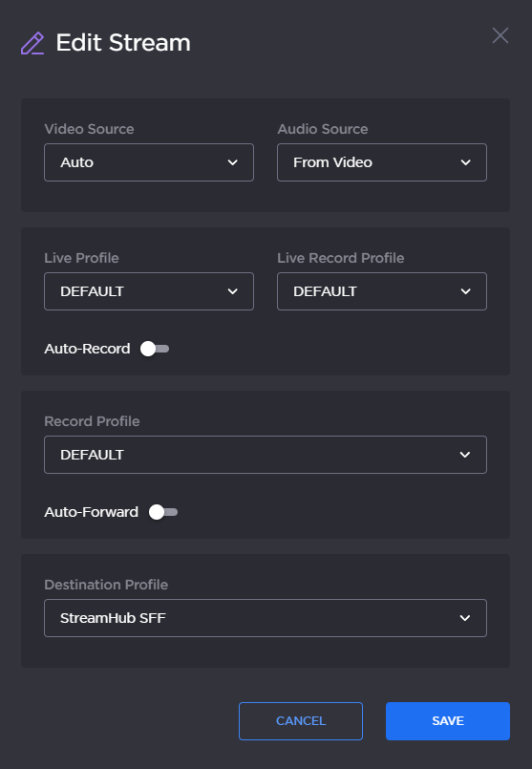Save the stream settings
Image resolution: width=532 pixels, height=769 pixels.
click(x=448, y=721)
